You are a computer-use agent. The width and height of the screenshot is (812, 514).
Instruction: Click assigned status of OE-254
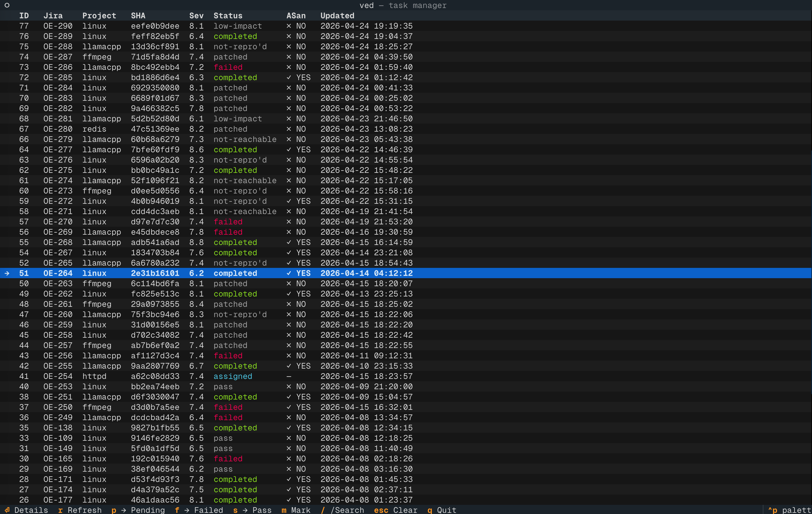233,376
